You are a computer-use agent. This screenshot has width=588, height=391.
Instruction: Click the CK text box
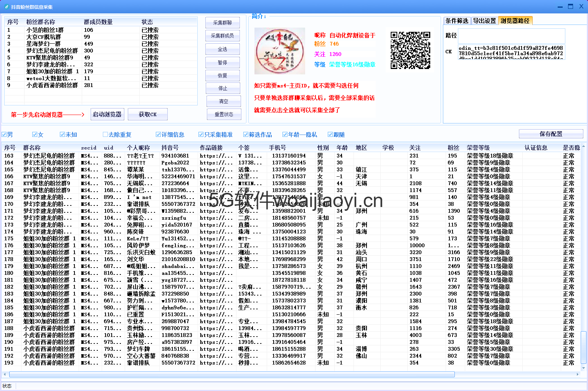click(x=511, y=52)
